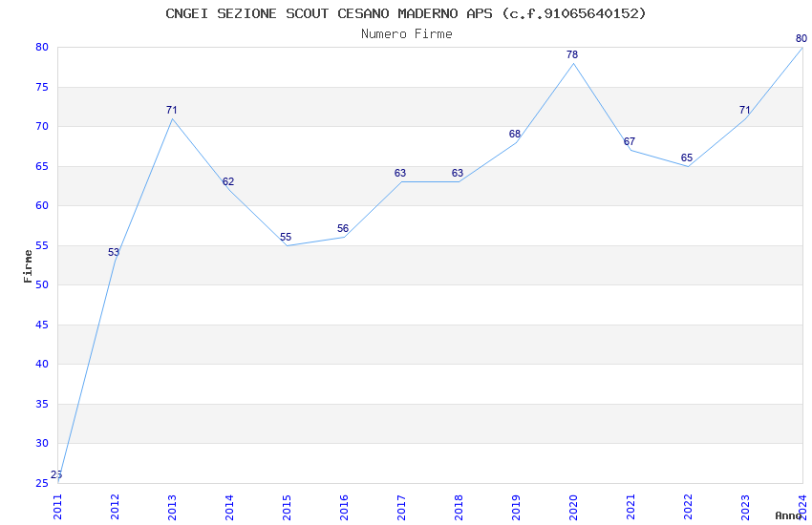The image size is (812, 525).
Task: Click y-axis tick label 45
Action: click(x=42, y=325)
